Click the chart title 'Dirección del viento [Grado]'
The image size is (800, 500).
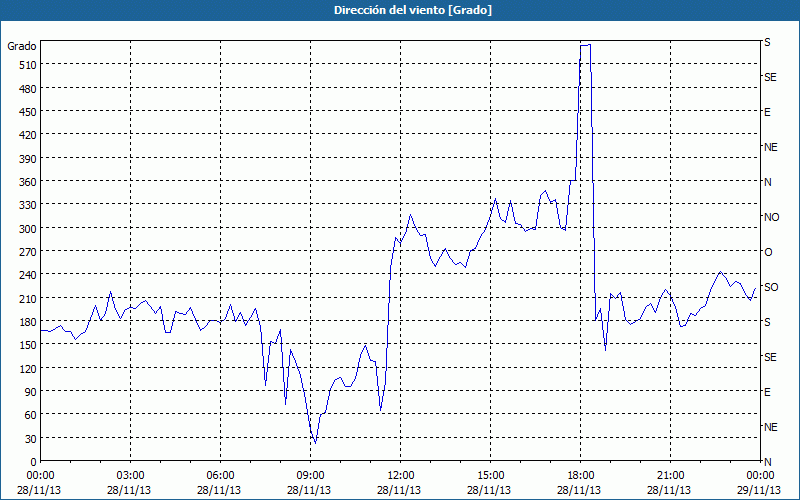(412, 10)
